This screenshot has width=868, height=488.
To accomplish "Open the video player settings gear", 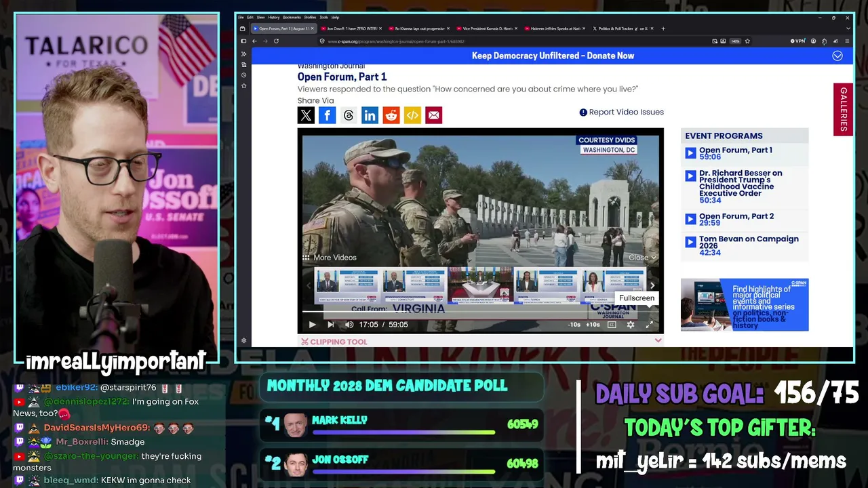I will click(631, 325).
